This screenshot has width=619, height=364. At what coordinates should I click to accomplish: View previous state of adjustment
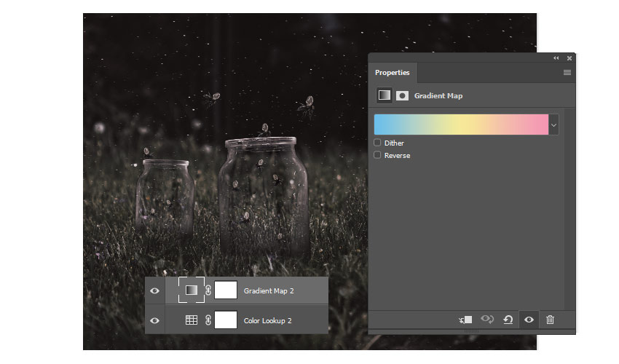(x=487, y=319)
